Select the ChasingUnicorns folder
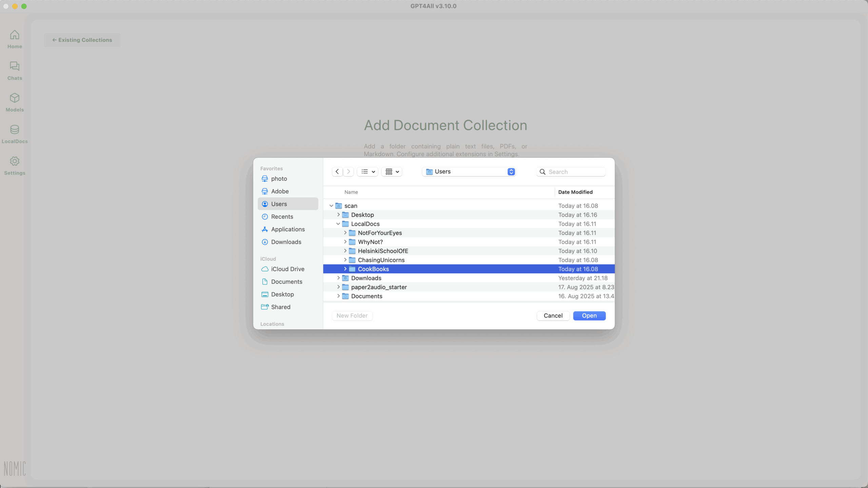868x488 pixels. [469, 260]
